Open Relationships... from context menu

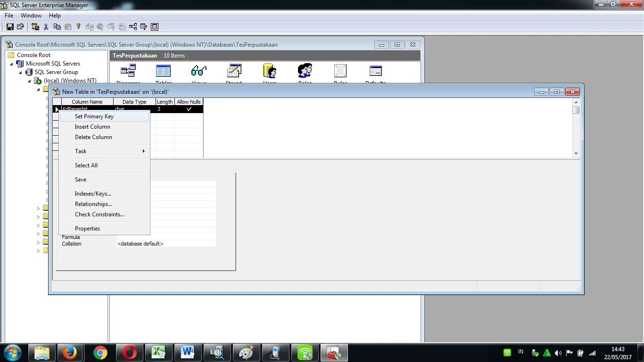[x=104, y=204]
